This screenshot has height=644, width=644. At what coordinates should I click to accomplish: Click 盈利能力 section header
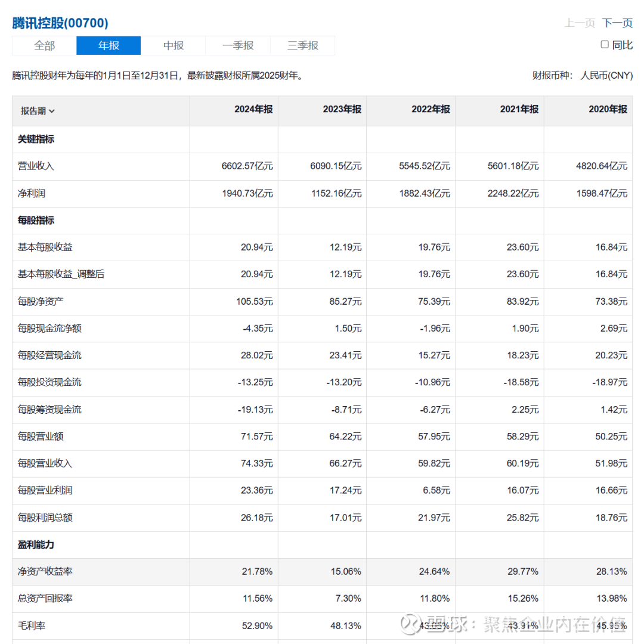[x=36, y=545]
